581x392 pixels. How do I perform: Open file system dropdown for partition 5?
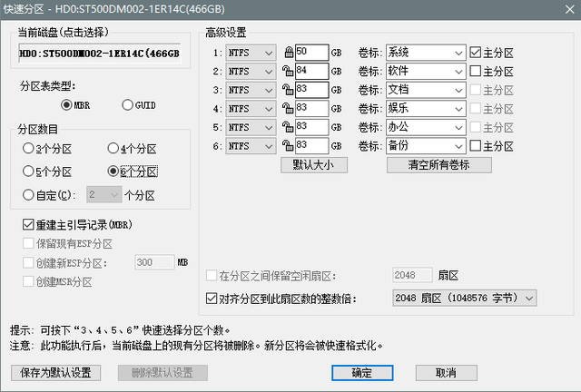pyautogui.click(x=251, y=127)
